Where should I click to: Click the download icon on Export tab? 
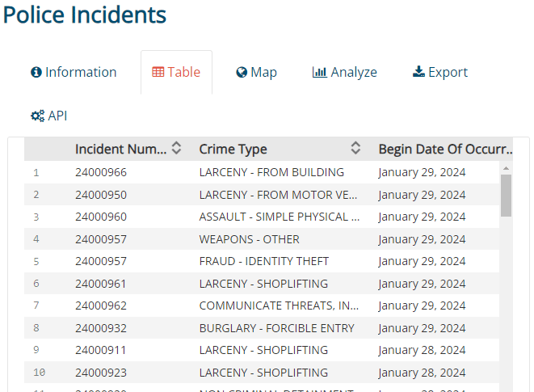click(418, 73)
